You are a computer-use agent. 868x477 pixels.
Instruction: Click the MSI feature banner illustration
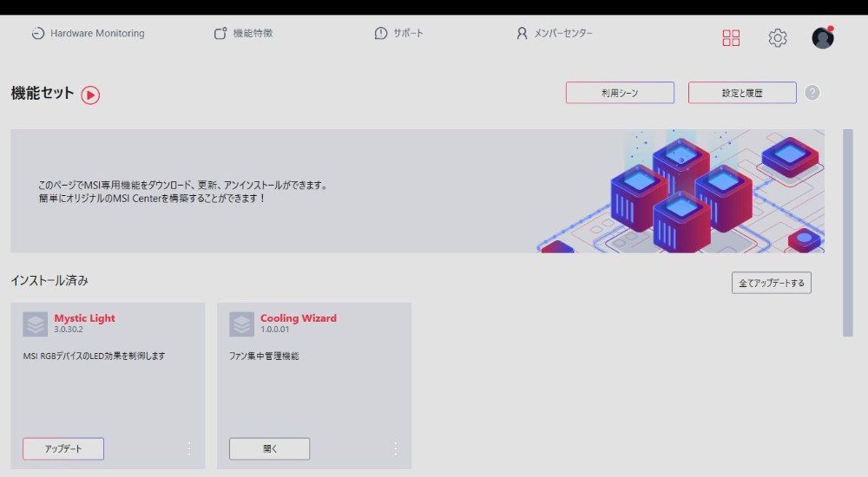pos(681,192)
